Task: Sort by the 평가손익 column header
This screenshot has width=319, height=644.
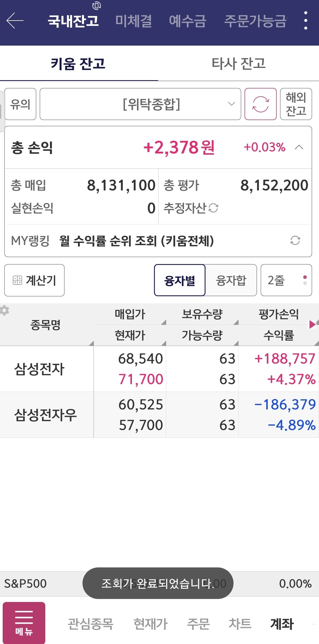Action: click(x=279, y=314)
